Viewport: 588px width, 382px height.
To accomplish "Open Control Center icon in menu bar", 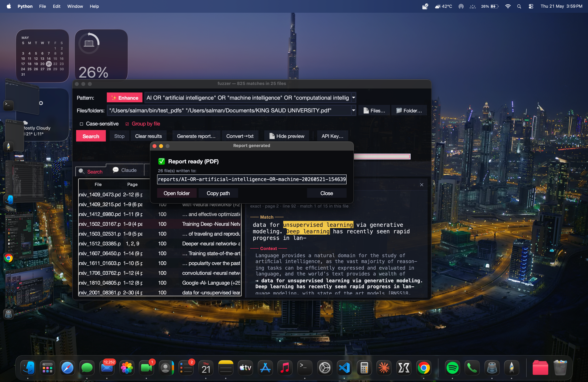I will (x=531, y=6).
